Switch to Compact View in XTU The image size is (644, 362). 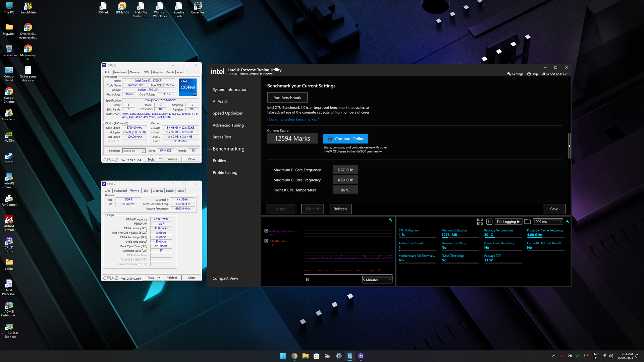[x=225, y=278]
